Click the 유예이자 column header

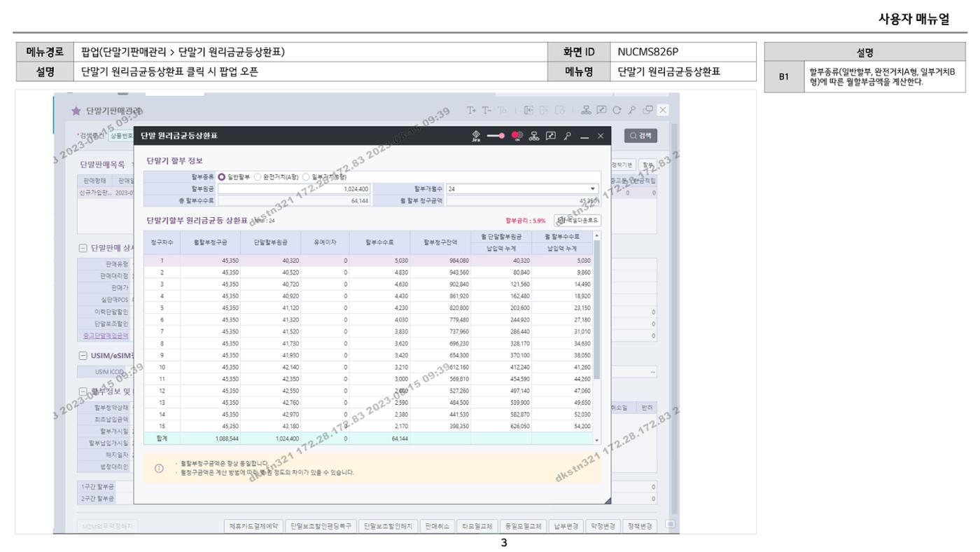(x=325, y=242)
